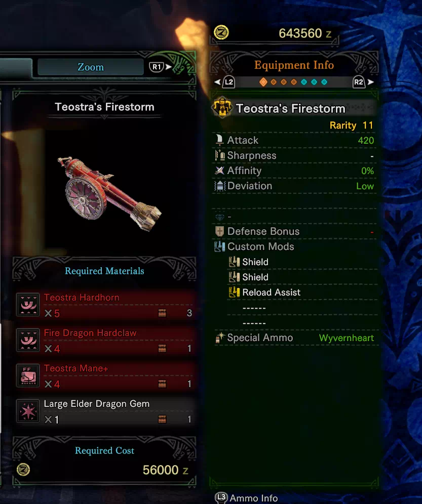Select the Fire Dragon Hardclaw material icon
This screenshot has height=504, width=422.
coord(28,340)
